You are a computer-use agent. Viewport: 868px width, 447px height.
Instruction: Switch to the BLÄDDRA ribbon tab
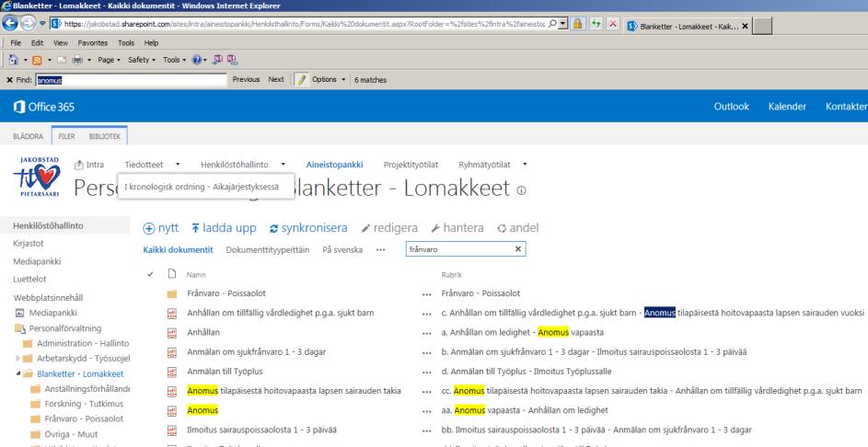[x=28, y=136]
